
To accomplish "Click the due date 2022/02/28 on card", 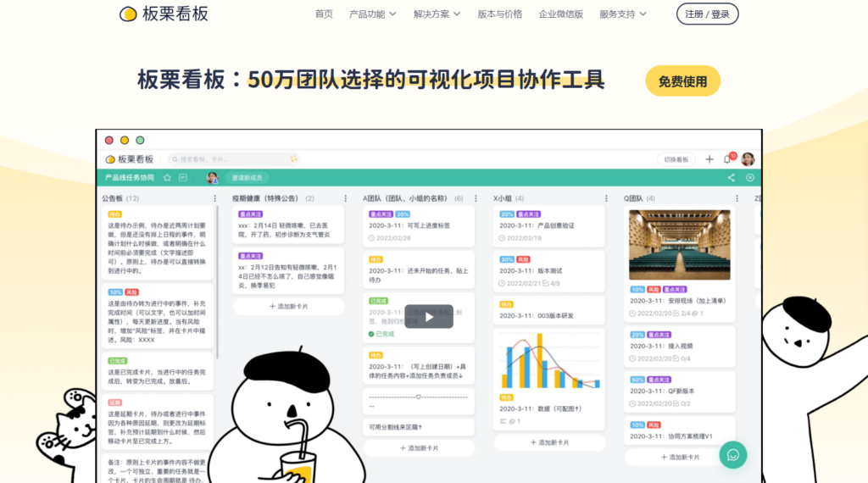I will click(390, 238).
